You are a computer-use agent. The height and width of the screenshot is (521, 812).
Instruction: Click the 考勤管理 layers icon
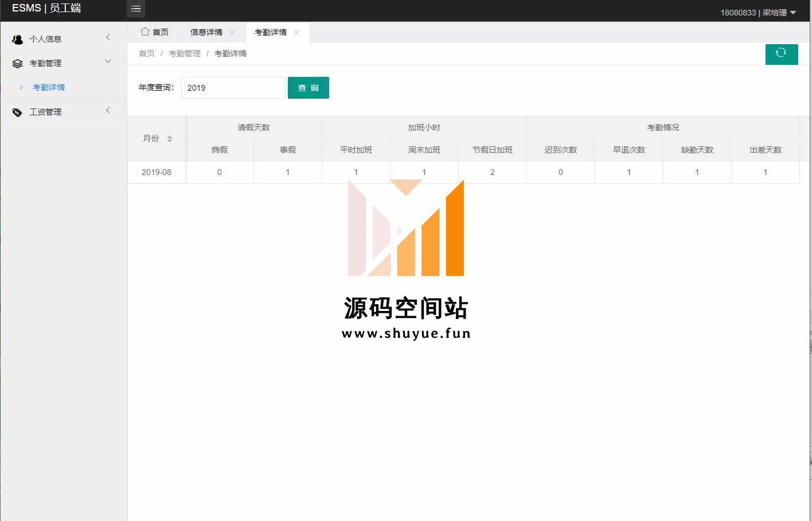[18, 64]
